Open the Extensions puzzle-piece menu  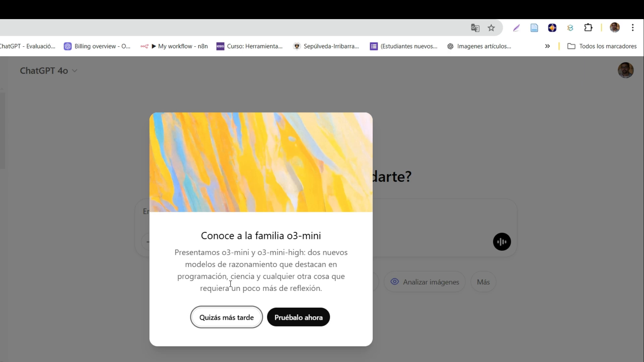coord(588,27)
